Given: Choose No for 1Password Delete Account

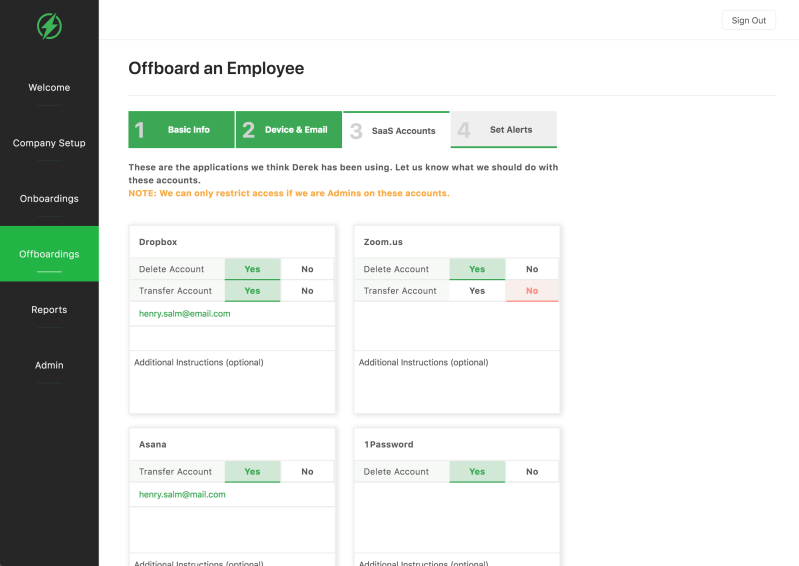Looking at the screenshot, I should pyautogui.click(x=532, y=472).
